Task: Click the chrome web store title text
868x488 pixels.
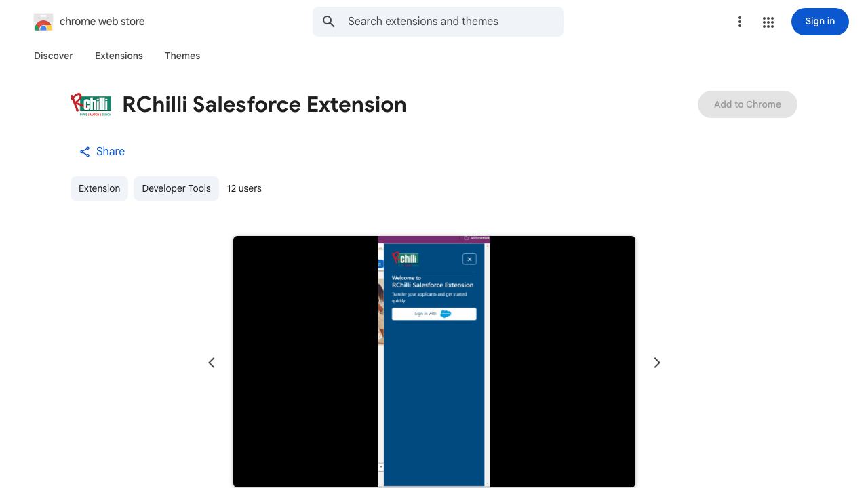Action: (102, 22)
